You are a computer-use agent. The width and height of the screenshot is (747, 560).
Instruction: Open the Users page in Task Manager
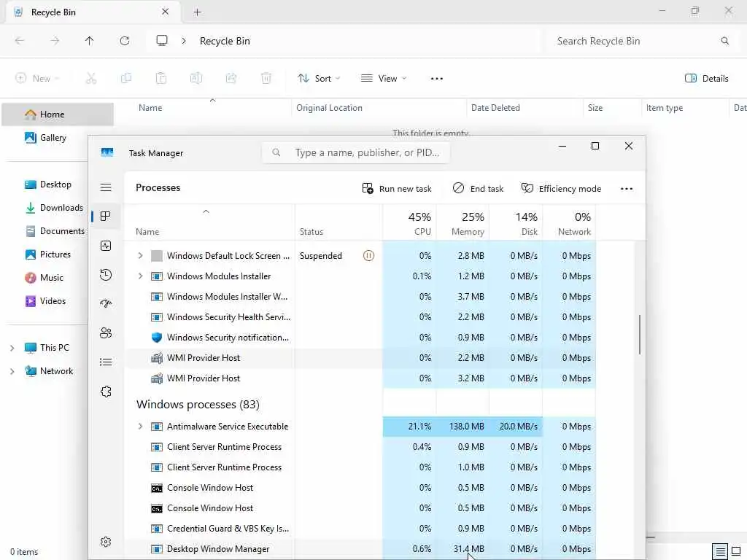(x=106, y=332)
